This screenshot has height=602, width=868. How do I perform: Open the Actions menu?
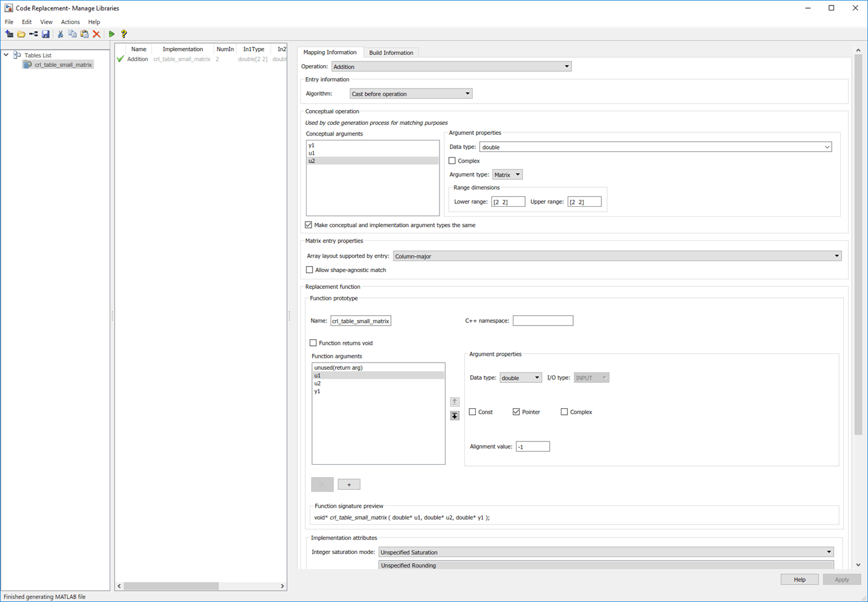70,22
